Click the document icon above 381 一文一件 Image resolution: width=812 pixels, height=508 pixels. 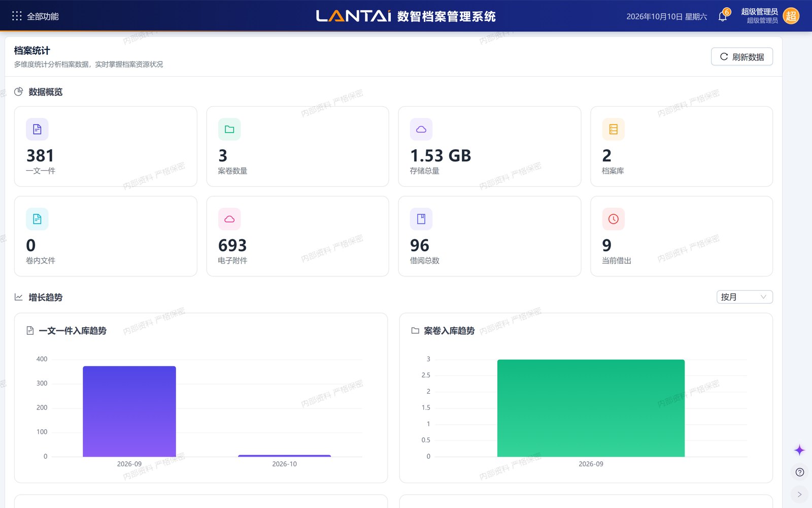[x=37, y=129]
